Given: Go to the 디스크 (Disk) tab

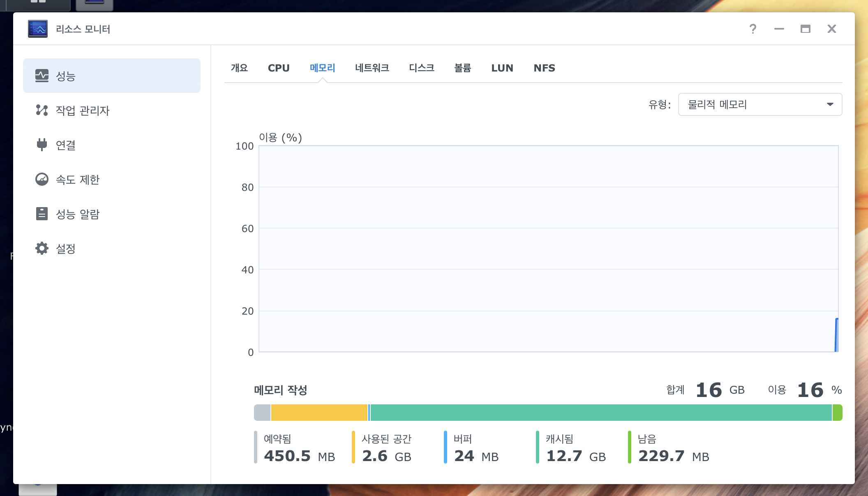Looking at the screenshot, I should point(422,68).
